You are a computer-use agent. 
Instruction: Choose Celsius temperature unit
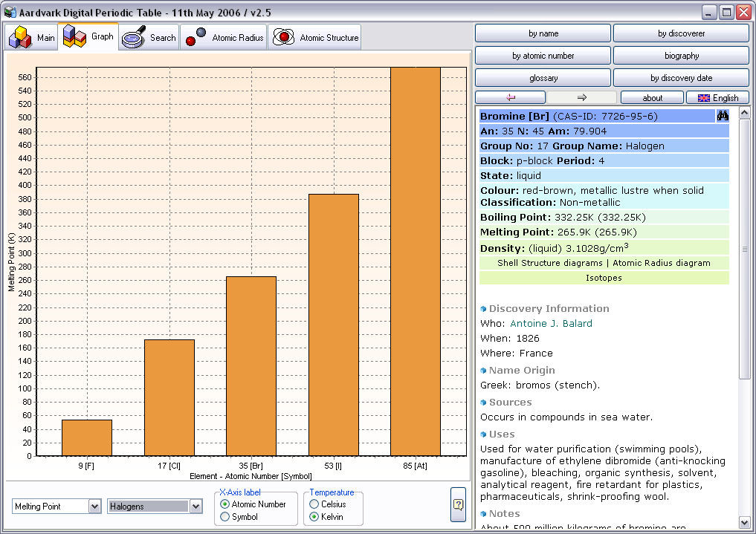point(328,504)
